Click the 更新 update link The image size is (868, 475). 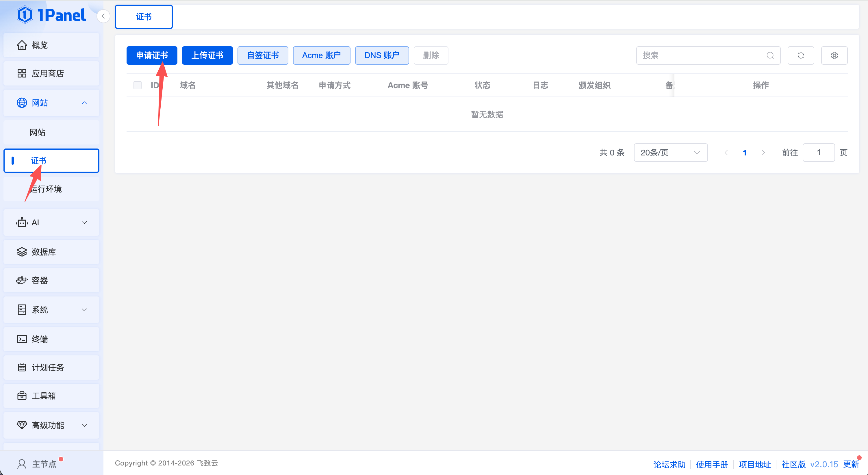[x=851, y=464]
